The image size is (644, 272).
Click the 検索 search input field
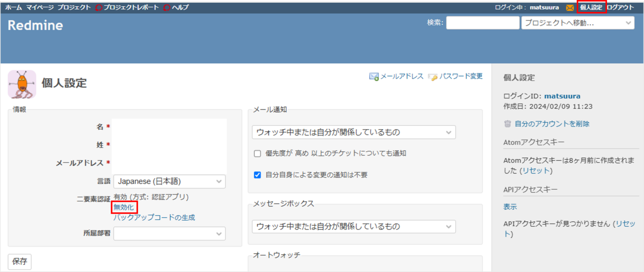click(x=483, y=23)
